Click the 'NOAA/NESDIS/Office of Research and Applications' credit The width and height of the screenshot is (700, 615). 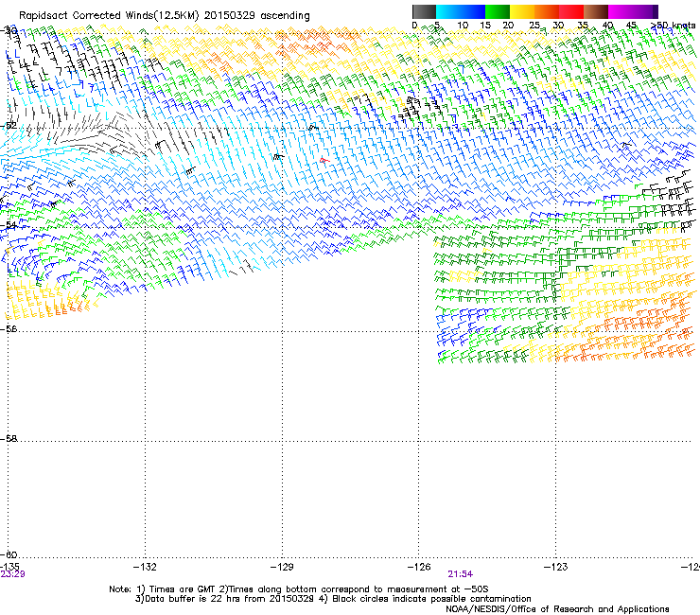pyautogui.click(x=557, y=609)
